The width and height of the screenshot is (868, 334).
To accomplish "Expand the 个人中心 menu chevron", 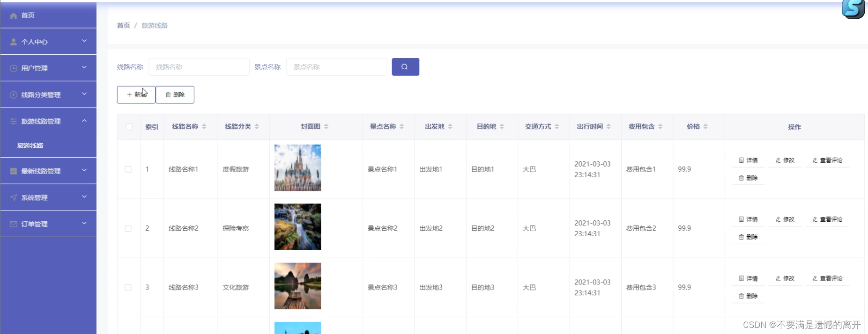I will pos(84,41).
